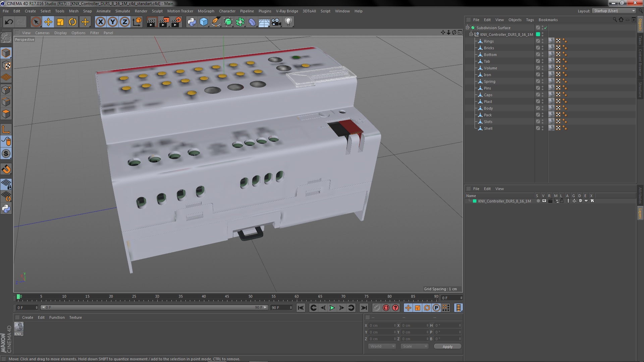Activate the Scale tool
The image size is (644, 362).
tap(60, 22)
